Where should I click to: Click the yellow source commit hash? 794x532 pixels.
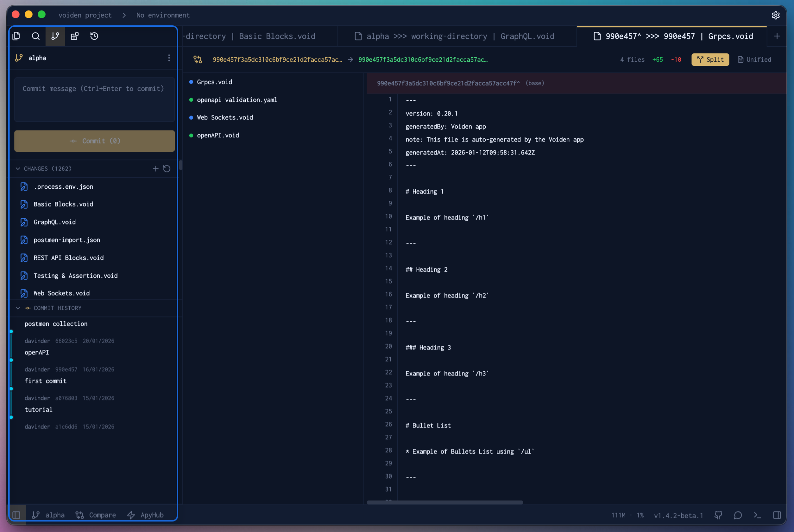(277, 60)
